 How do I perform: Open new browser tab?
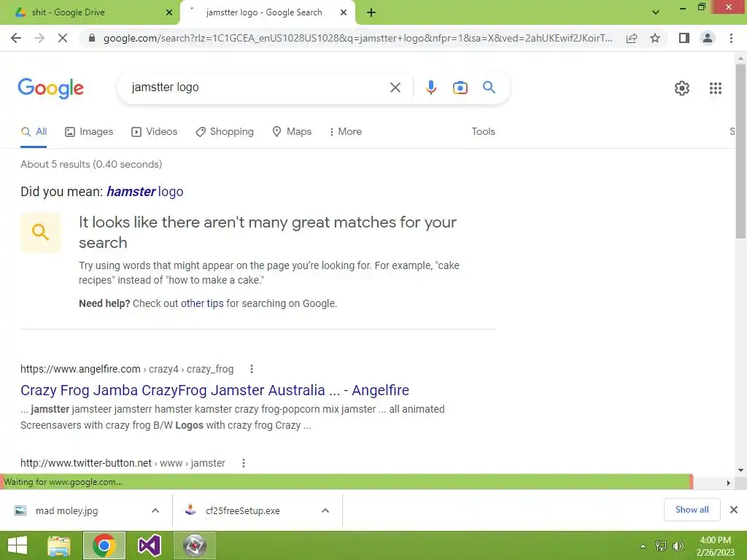click(371, 13)
